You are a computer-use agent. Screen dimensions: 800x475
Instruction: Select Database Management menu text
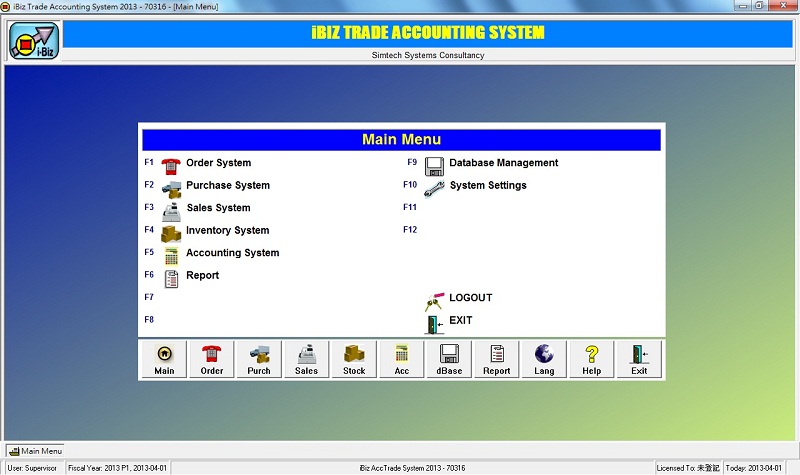[504, 163]
